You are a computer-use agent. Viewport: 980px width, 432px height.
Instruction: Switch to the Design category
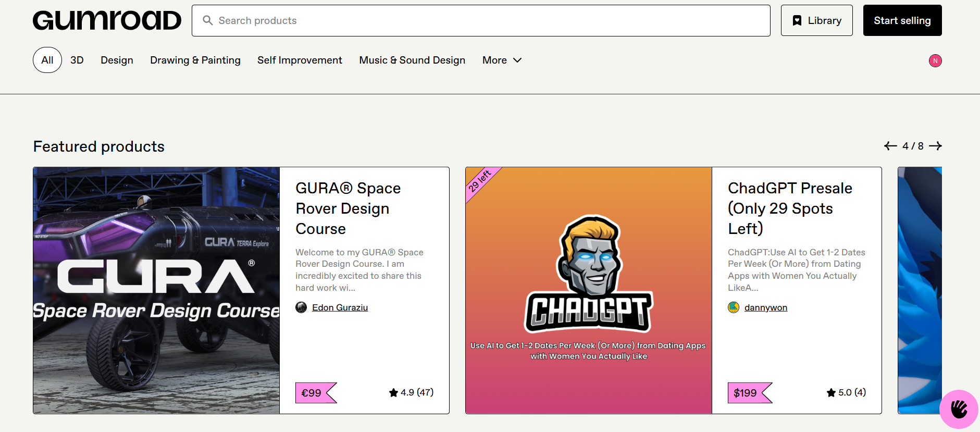point(117,60)
